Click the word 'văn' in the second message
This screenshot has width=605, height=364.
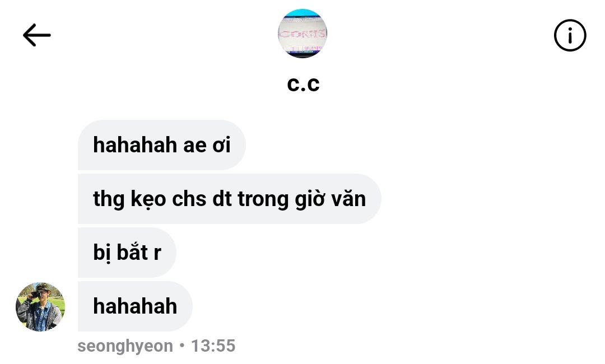point(349,199)
